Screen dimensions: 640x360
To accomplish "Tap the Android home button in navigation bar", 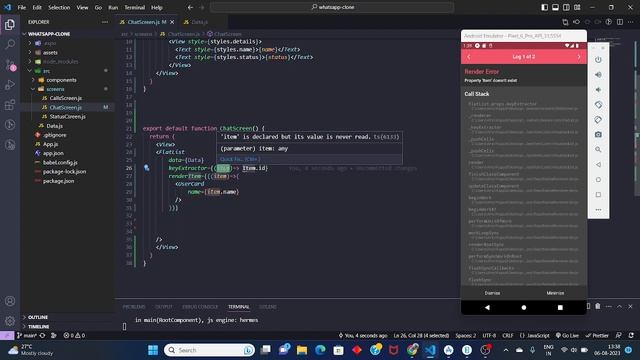I will [x=524, y=307].
